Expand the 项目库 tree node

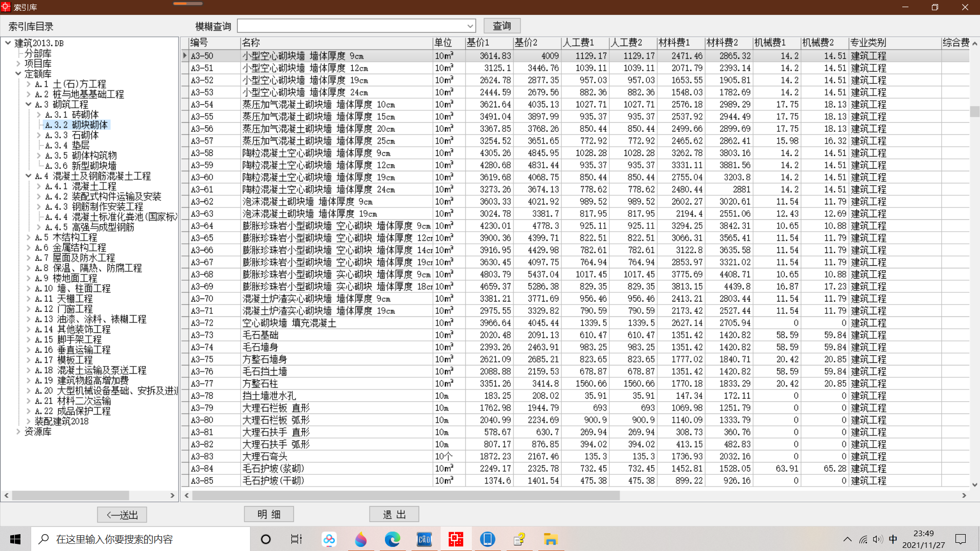point(18,63)
